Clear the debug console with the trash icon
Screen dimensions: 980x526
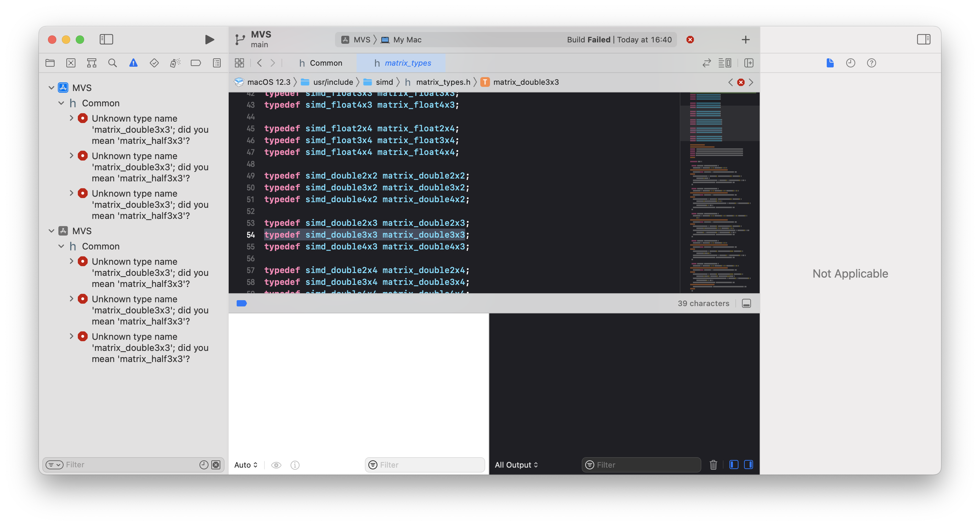click(713, 465)
